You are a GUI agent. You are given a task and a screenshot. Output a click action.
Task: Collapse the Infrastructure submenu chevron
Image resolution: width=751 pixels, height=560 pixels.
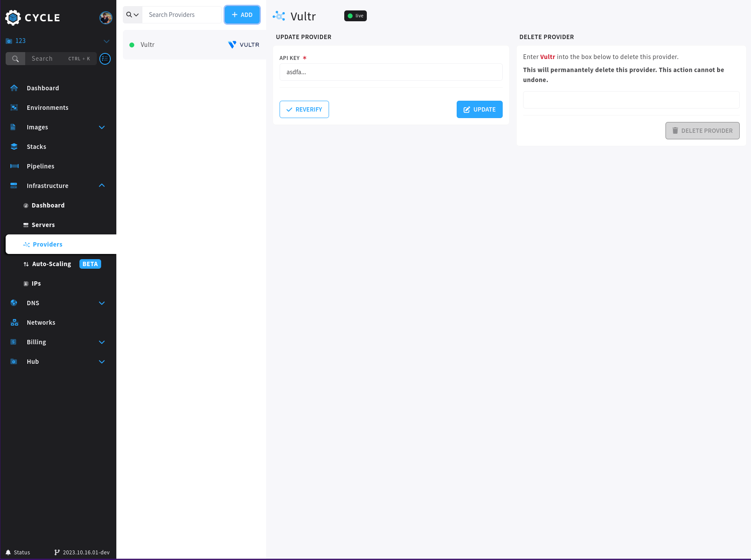102,186
